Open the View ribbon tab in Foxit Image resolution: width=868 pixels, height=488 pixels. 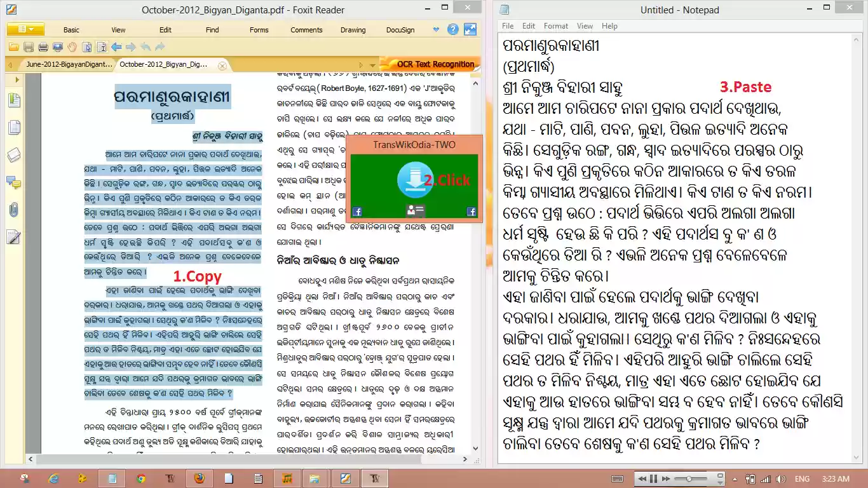tap(119, 30)
